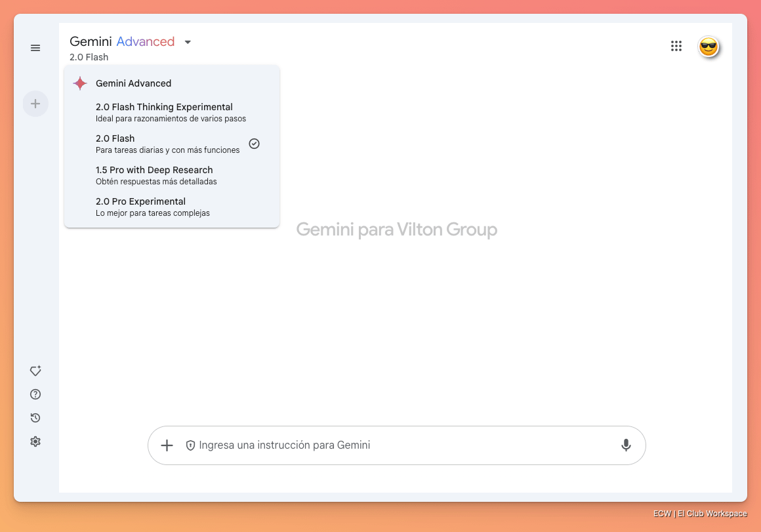Select the 2.0 Flash model option
This screenshot has width=761, height=532.
(172, 144)
